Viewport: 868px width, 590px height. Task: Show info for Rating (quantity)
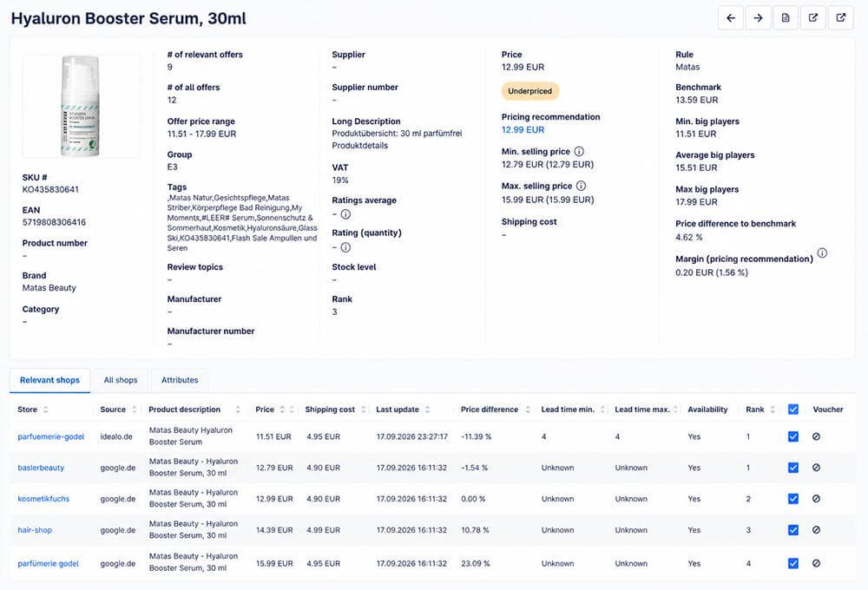point(345,247)
